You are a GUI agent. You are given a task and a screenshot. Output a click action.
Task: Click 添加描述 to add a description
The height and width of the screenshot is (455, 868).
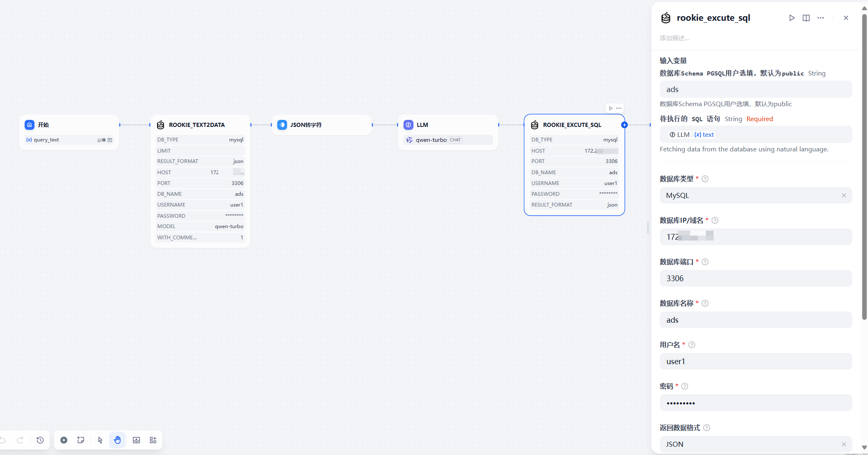pos(674,38)
